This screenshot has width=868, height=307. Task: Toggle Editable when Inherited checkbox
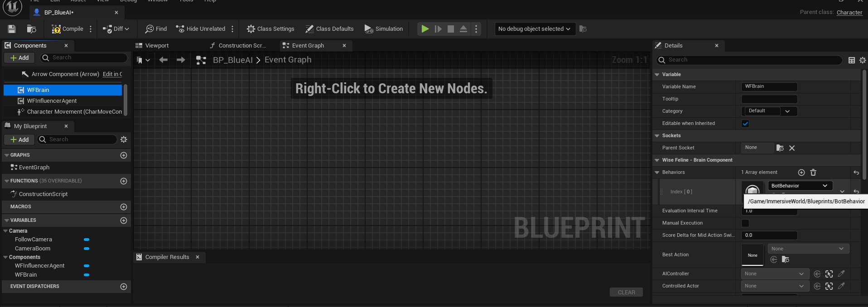click(x=745, y=124)
